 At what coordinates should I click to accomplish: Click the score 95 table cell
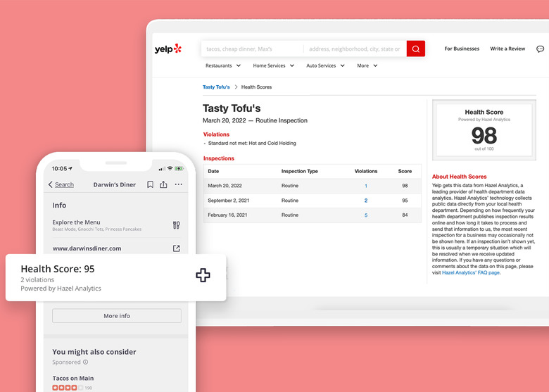tap(405, 201)
